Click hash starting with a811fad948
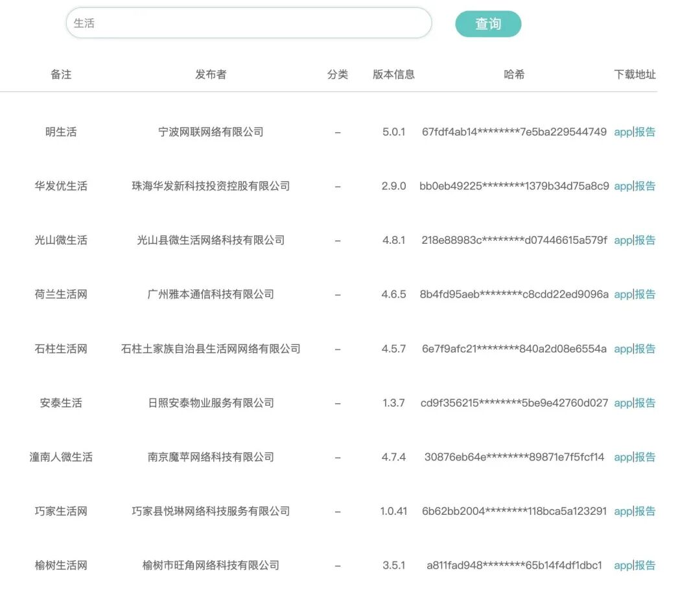The image size is (700, 590). tap(514, 565)
